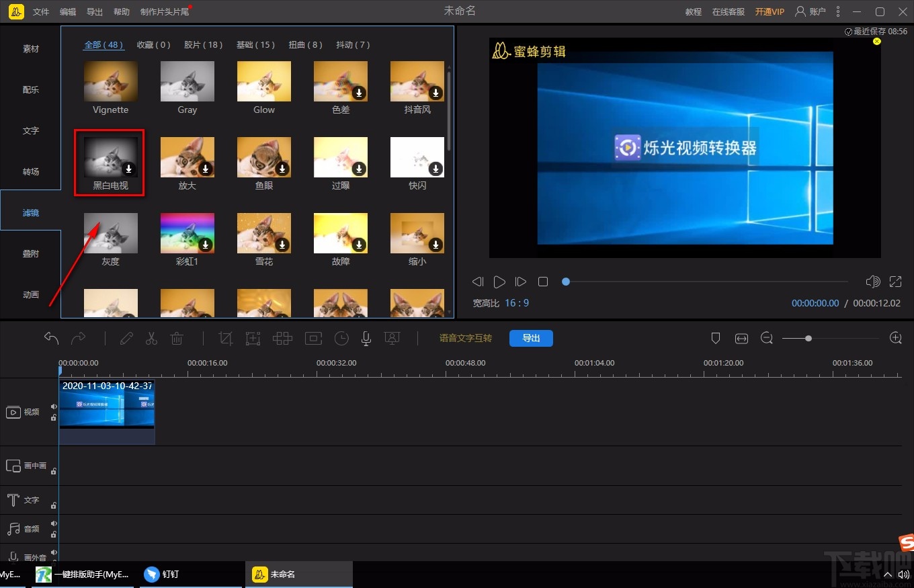Select the crop tool icon
Image resolution: width=914 pixels, height=588 pixels.
(x=226, y=339)
